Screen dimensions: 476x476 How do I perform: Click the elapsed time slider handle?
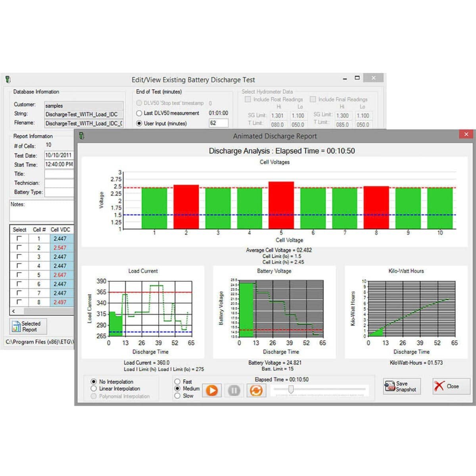[291, 389]
